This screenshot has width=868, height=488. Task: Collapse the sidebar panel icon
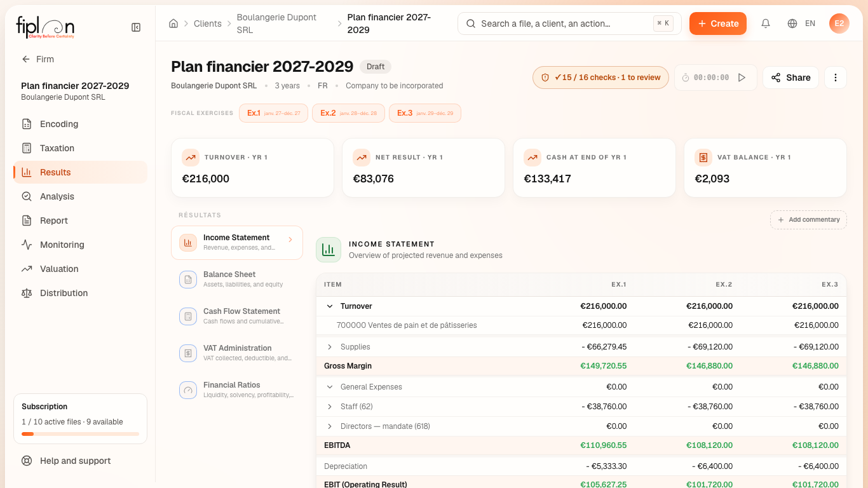click(136, 27)
